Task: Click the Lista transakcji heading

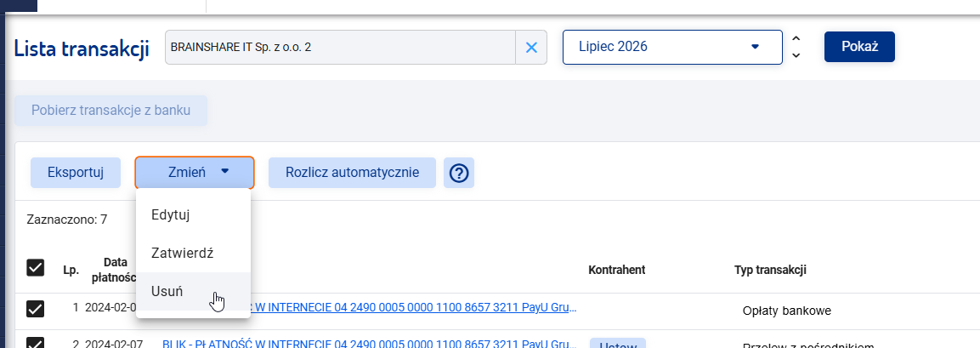Action: point(82,48)
